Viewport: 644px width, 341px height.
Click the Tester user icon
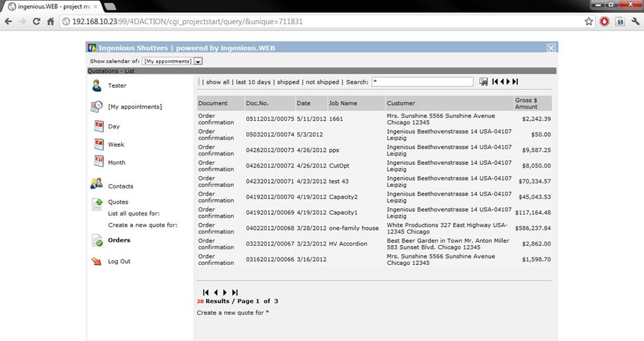coord(97,86)
